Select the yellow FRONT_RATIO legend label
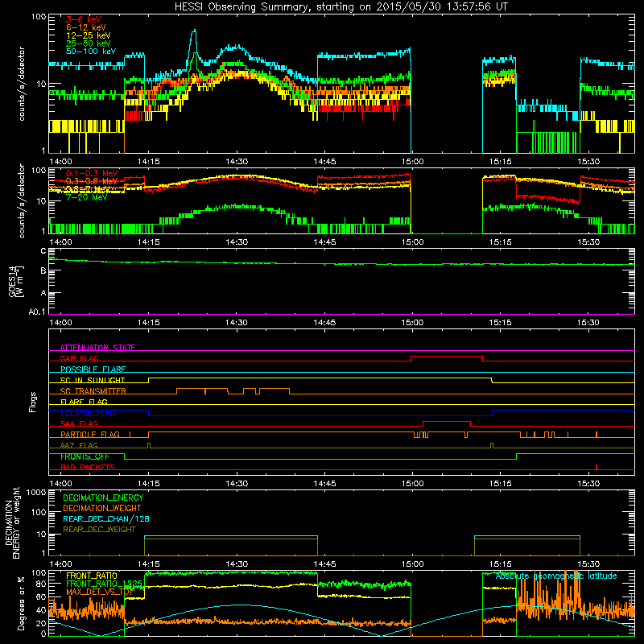Viewport: 644px width, 644px height. pos(92,576)
